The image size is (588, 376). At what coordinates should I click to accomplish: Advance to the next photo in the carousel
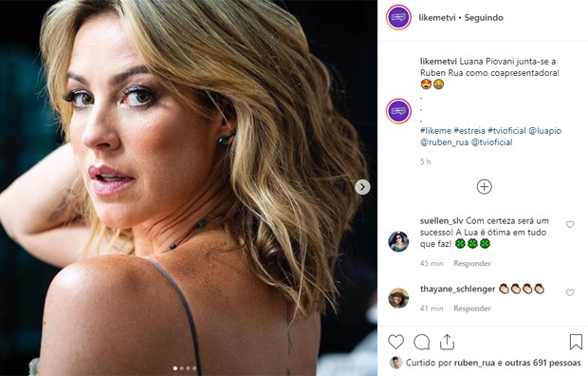point(362,187)
